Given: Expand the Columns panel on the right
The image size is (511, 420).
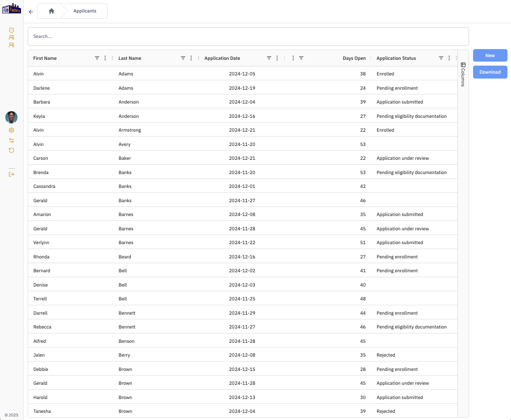Looking at the screenshot, I should click(463, 71).
